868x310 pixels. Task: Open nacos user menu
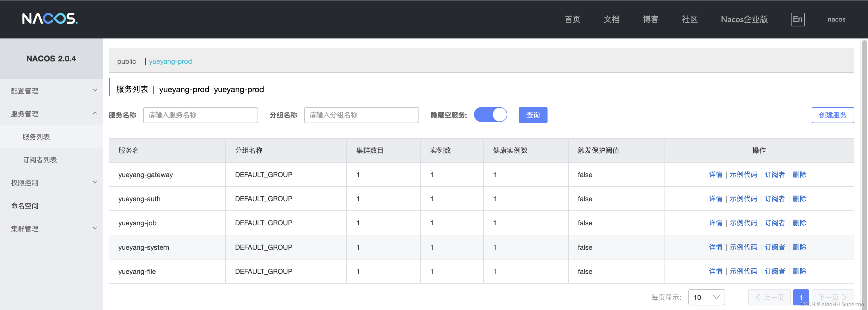(x=836, y=19)
